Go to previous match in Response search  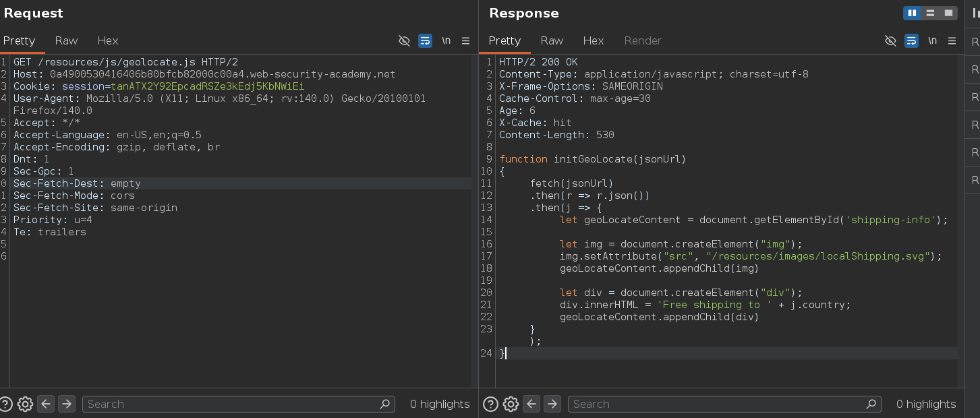(531, 404)
